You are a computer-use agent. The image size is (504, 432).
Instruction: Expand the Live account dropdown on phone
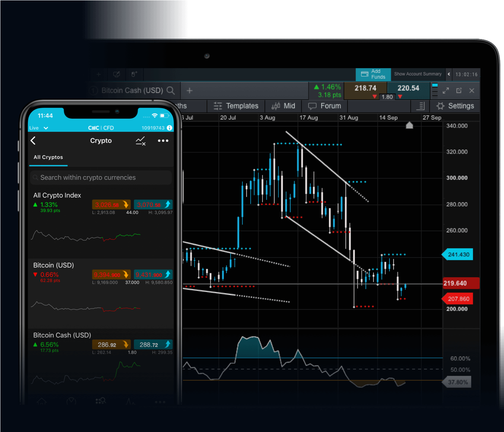[x=39, y=128]
